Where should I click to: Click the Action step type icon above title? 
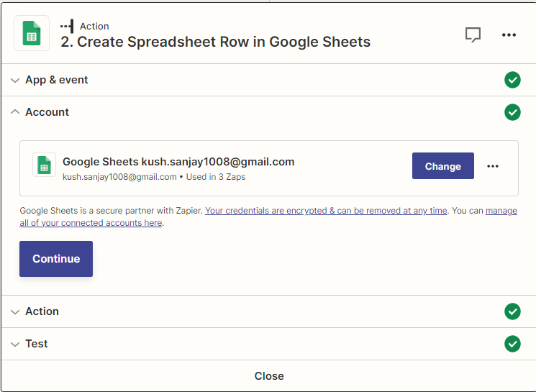[67, 26]
